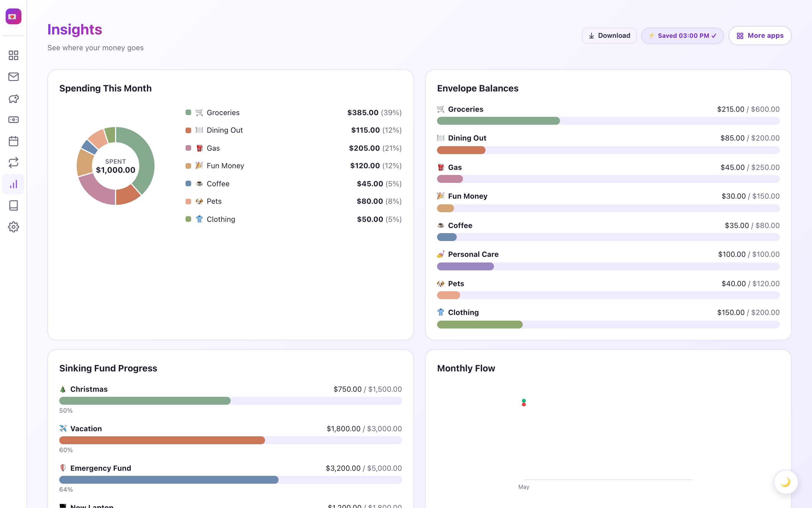Open the envelopes mail icon in sidebar
This screenshot has height=508, width=812.
point(14,76)
